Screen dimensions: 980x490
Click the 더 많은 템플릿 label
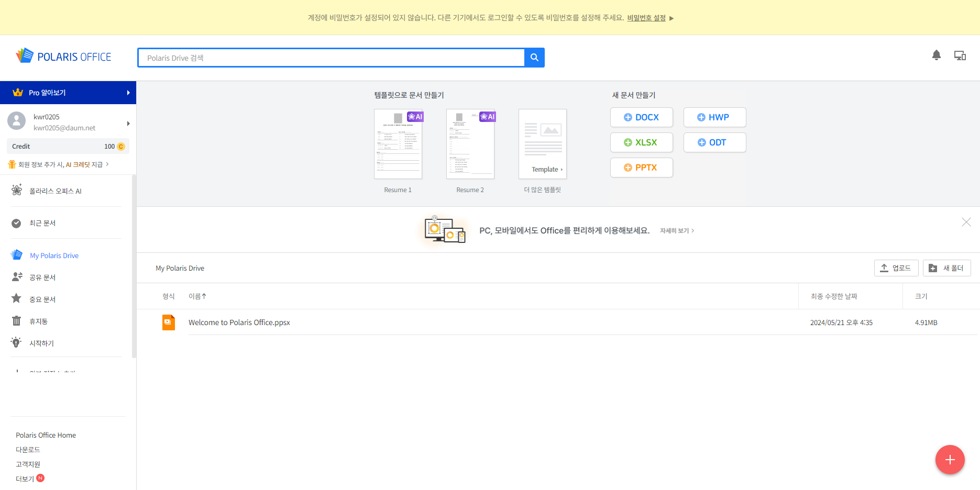tap(543, 190)
